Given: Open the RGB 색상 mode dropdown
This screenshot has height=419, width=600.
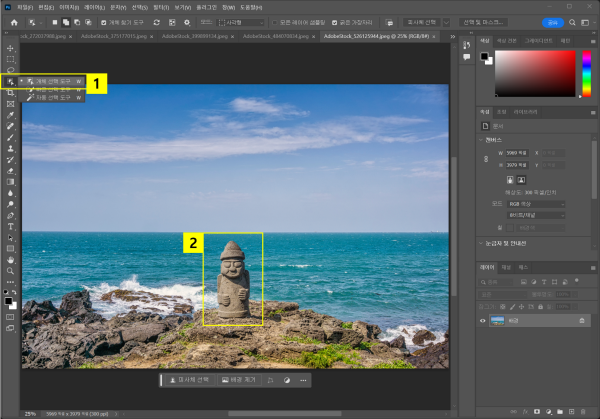Looking at the screenshot, I should pos(535,204).
